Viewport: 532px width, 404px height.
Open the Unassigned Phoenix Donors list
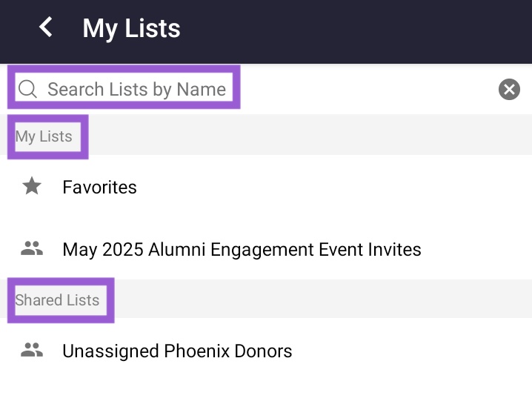tap(266, 351)
